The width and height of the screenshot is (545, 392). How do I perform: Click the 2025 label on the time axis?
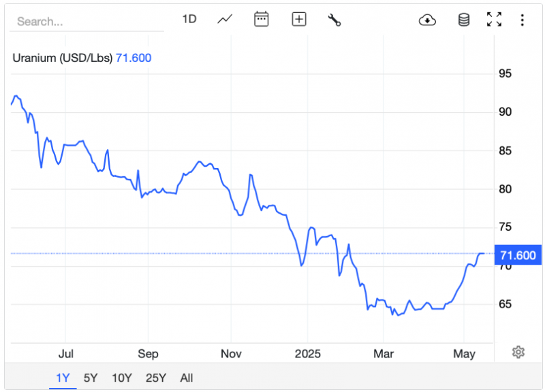307,354
